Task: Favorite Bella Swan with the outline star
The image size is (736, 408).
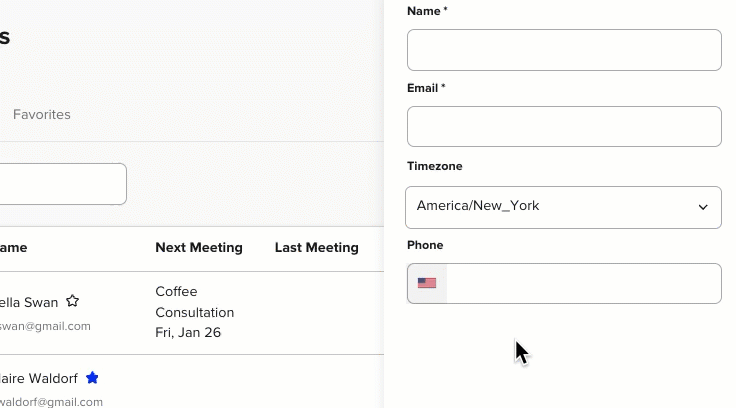Action: click(72, 301)
